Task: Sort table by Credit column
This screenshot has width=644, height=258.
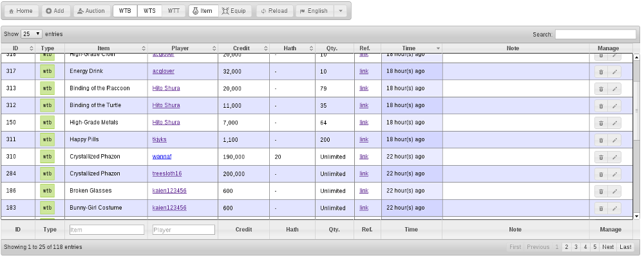Action: coord(244,48)
